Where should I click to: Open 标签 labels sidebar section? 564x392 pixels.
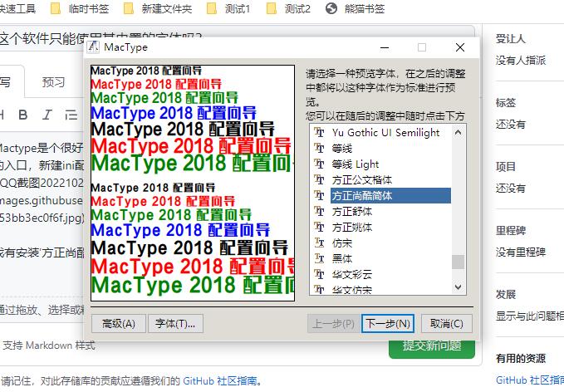[x=505, y=102]
